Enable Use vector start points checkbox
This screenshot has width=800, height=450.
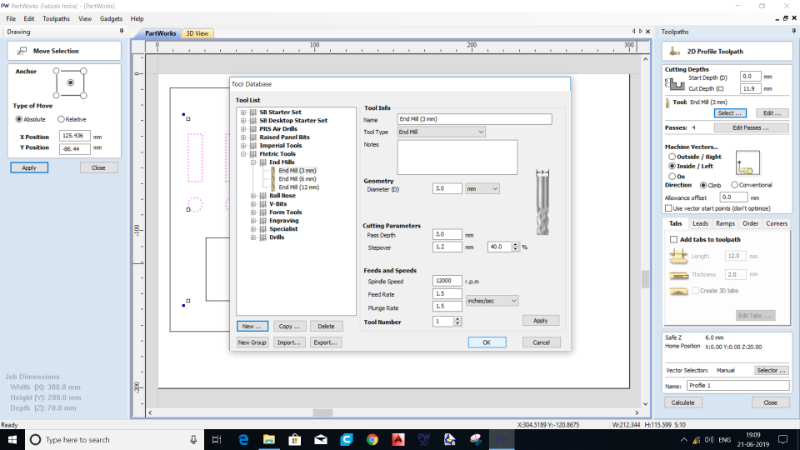[x=668, y=208]
